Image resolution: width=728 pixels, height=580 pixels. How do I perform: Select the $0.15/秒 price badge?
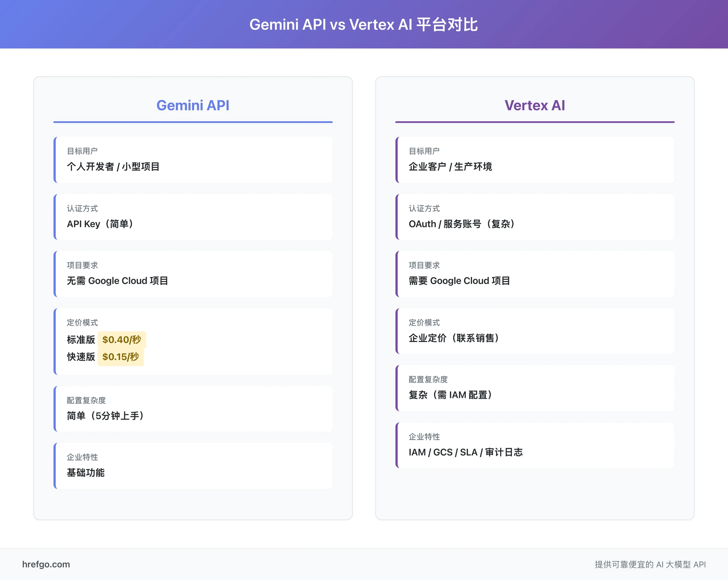pos(121,357)
